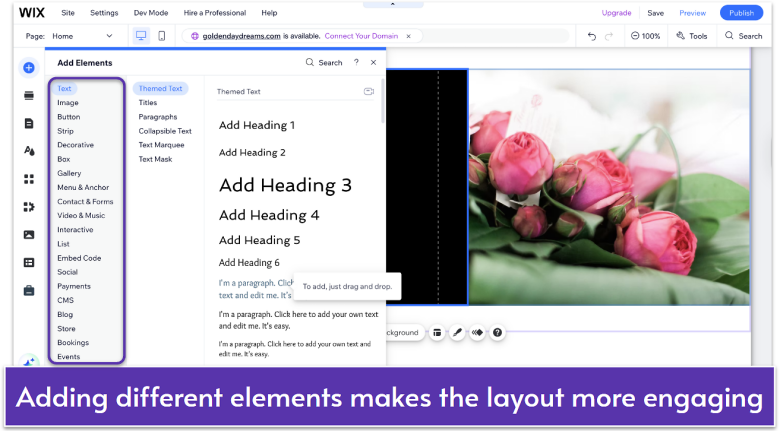Open the Media image icon in sidebar
Image resolution: width=780 pixels, height=431 pixels.
click(x=29, y=234)
